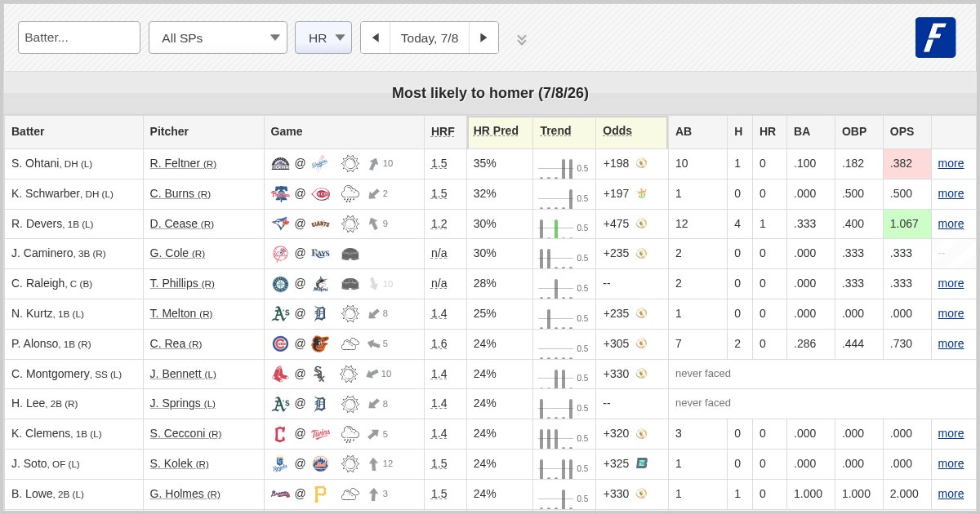Click Marlins logo in Raleigh row
The image size is (980, 514).
click(x=320, y=284)
